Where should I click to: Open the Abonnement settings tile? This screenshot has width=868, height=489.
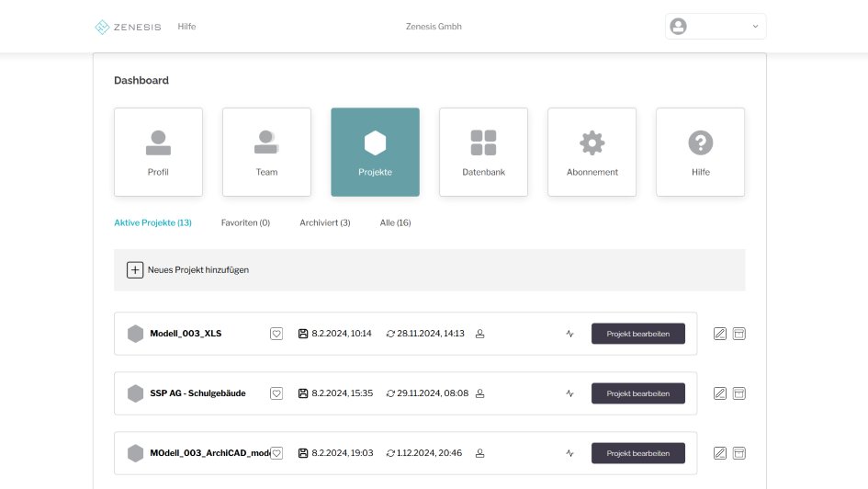pyautogui.click(x=592, y=152)
